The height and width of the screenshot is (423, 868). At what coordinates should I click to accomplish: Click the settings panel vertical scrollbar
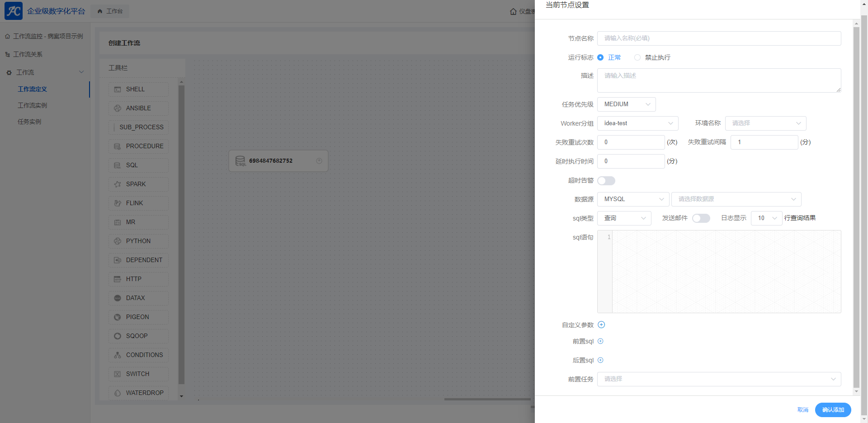856,203
